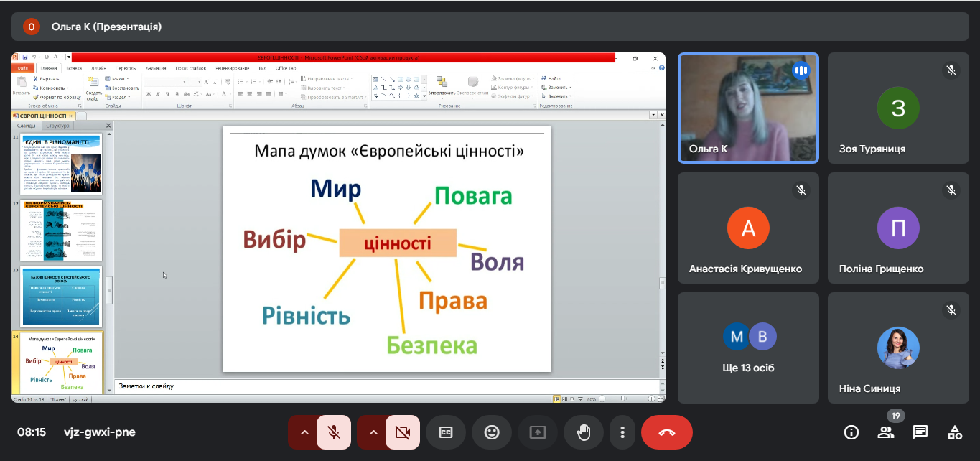Open the emoji reactions panel
This screenshot has width=980, height=461.
[x=492, y=432]
